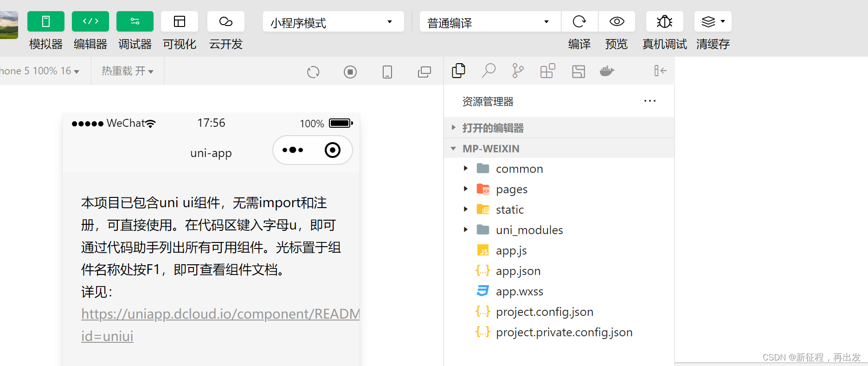This screenshot has height=366, width=868.
Task: Click the 编辑器 label
Action: (90, 44)
